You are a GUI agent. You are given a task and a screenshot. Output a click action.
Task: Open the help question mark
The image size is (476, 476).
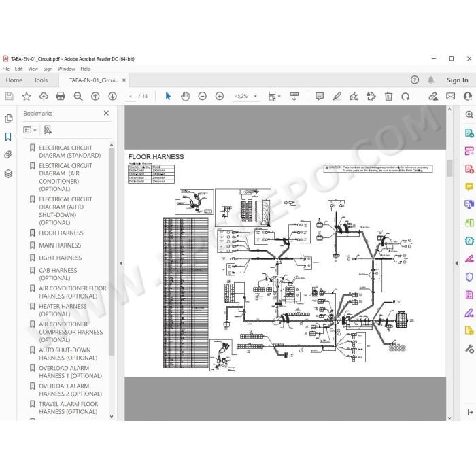click(x=415, y=80)
